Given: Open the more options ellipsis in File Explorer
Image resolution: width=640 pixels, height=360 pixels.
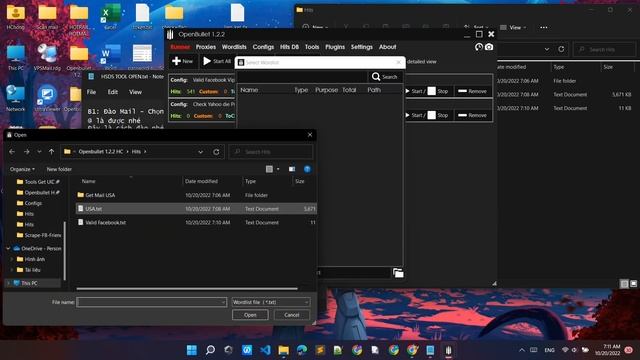Looking at the screenshot, I should click(544, 27).
